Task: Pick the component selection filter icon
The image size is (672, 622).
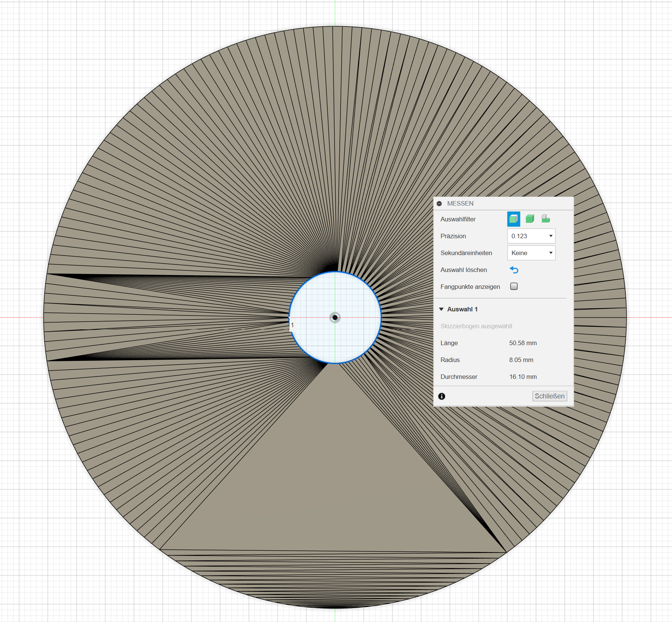Action: click(x=545, y=219)
